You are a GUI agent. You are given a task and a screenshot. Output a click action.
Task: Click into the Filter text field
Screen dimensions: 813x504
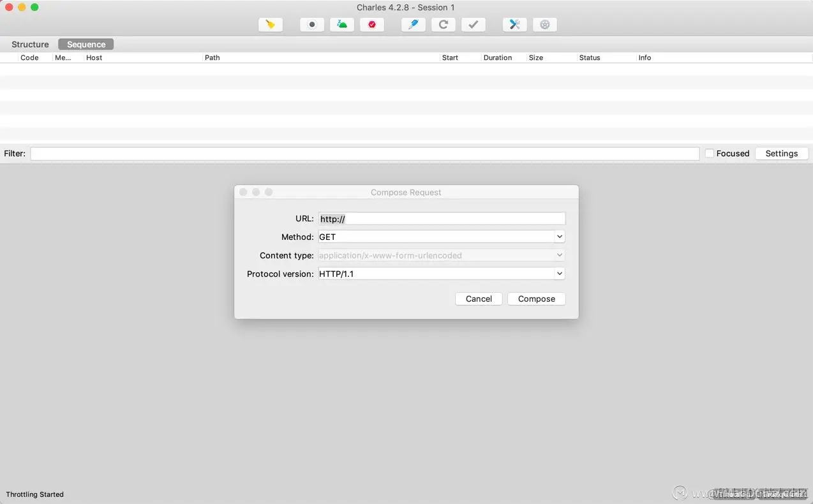[365, 154]
